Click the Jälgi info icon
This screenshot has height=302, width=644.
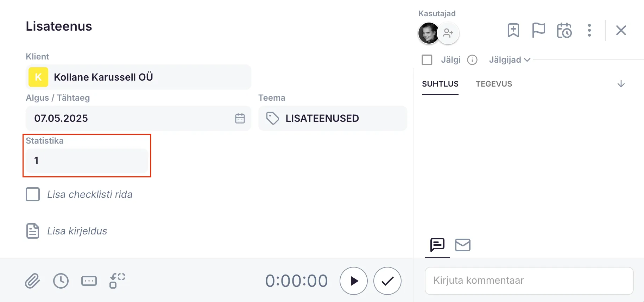(472, 60)
